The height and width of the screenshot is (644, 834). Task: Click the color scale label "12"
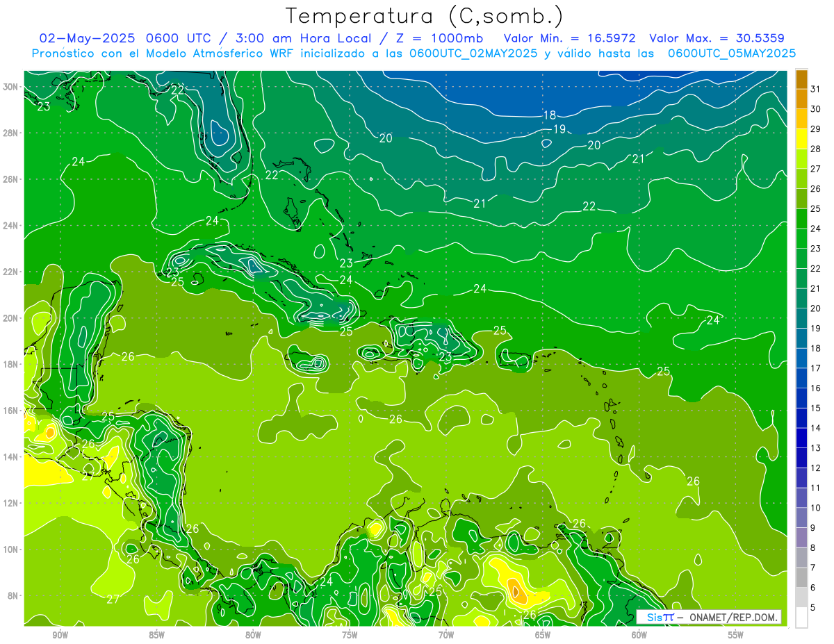(x=816, y=468)
